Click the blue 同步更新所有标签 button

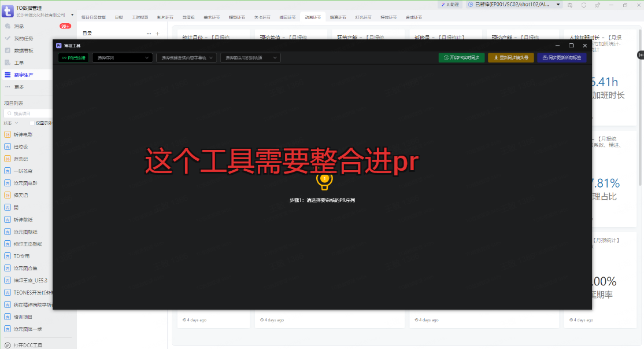point(562,58)
